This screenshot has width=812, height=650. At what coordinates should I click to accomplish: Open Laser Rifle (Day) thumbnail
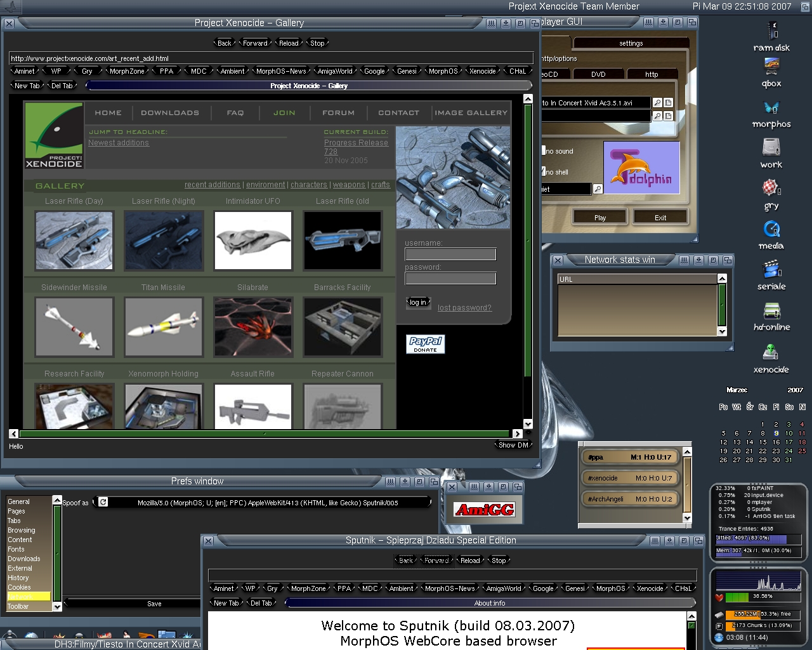click(x=74, y=241)
